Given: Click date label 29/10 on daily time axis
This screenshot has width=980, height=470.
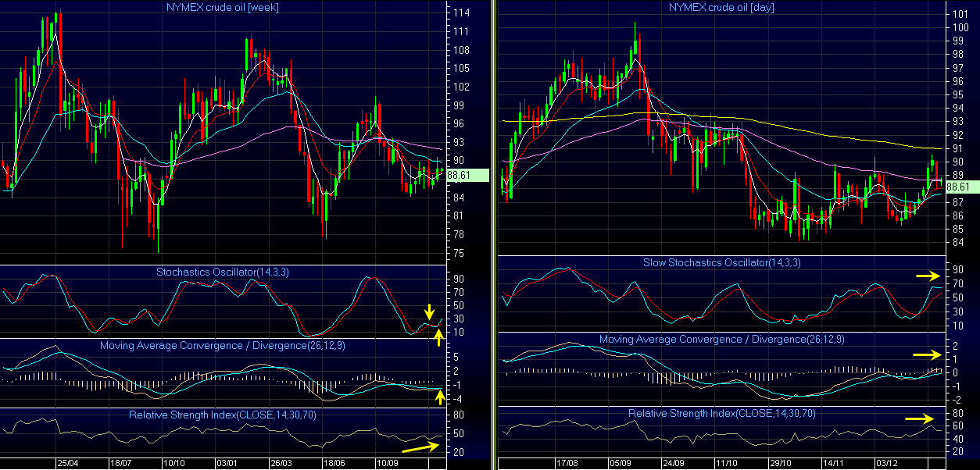Looking at the screenshot, I should [780, 463].
